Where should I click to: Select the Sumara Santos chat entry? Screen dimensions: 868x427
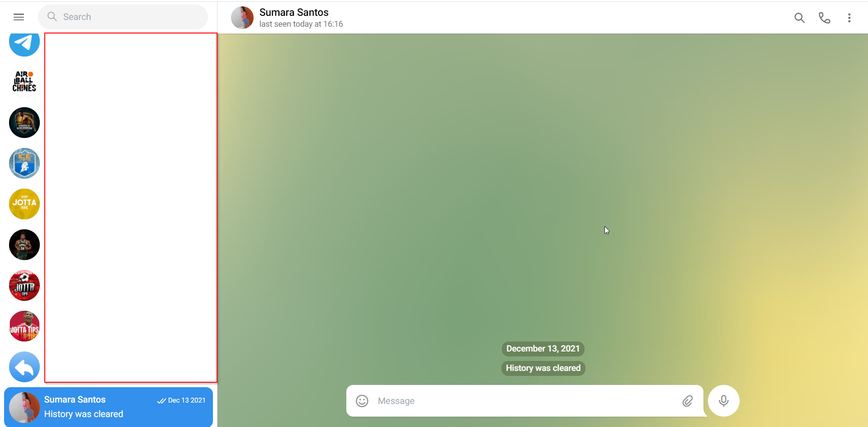pos(108,407)
